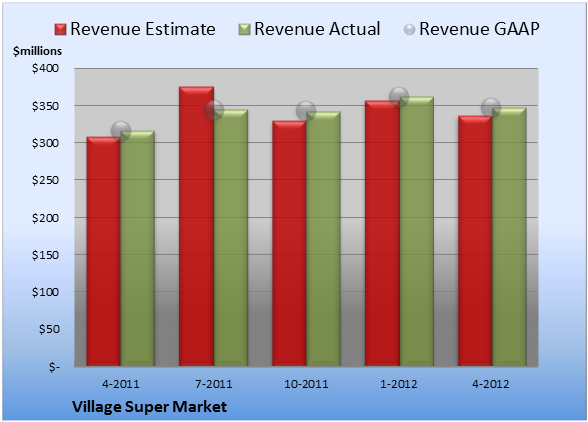
Task: Select the Revenue Actual legend label
Action: tap(317, 29)
